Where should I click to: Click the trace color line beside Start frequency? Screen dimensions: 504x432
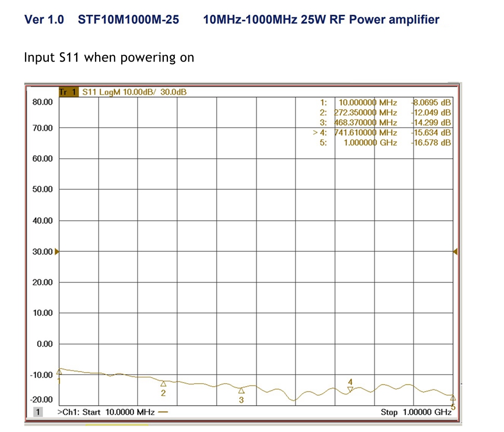click(x=163, y=412)
